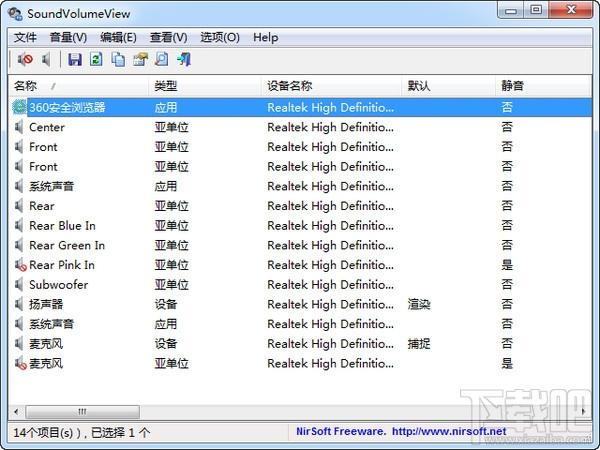Click the Exit toolbar icon

pyautogui.click(x=184, y=59)
